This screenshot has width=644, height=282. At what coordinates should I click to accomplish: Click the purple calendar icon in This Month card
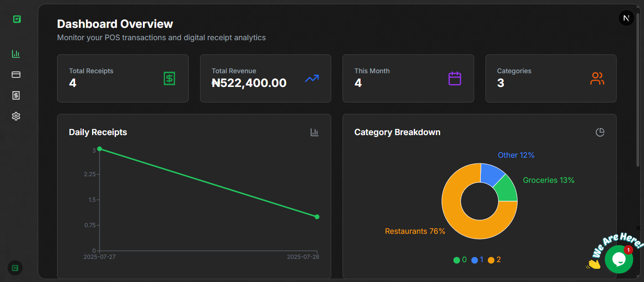click(455, 78)
